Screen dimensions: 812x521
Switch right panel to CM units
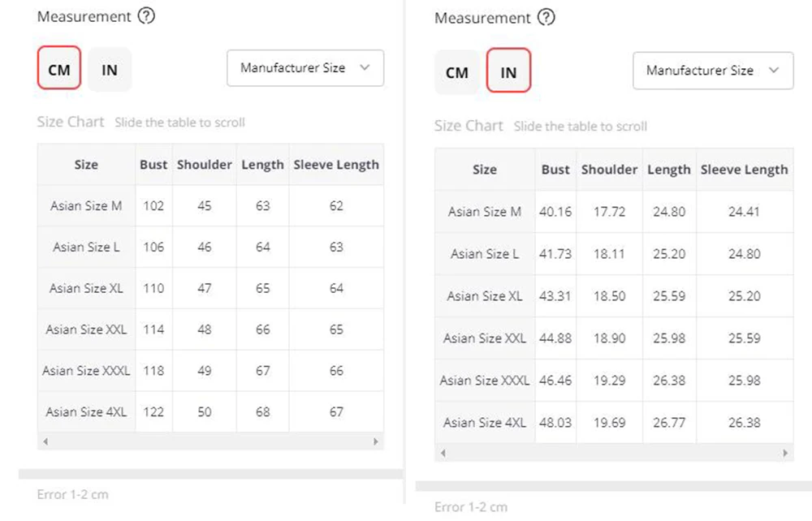[457, 72]
